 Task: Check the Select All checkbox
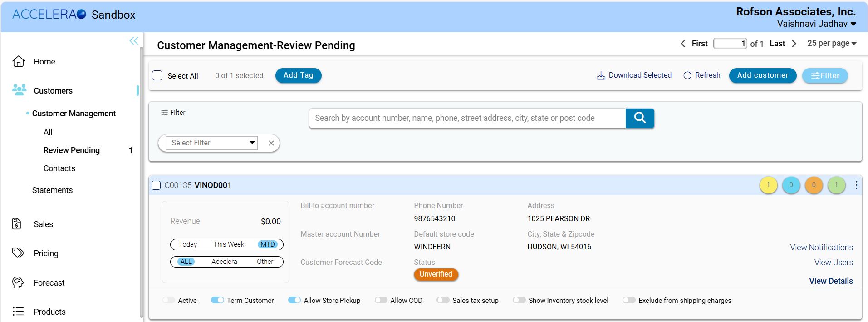157,75
